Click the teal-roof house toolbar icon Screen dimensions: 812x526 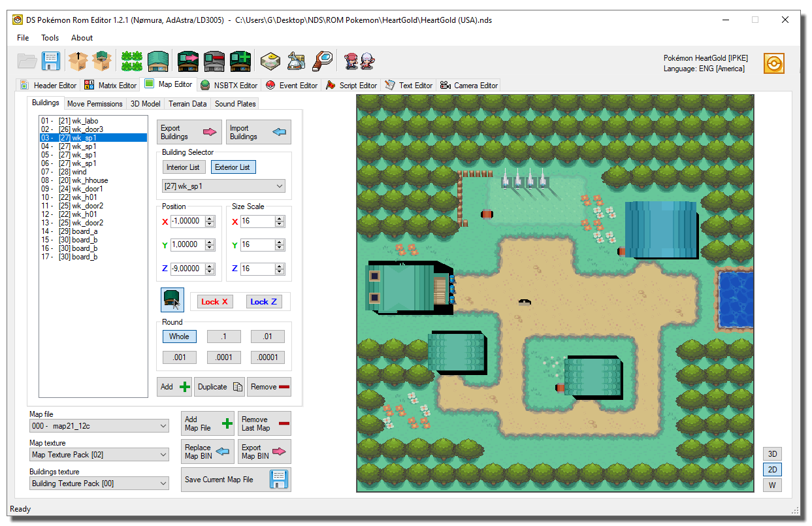point(157,61)
